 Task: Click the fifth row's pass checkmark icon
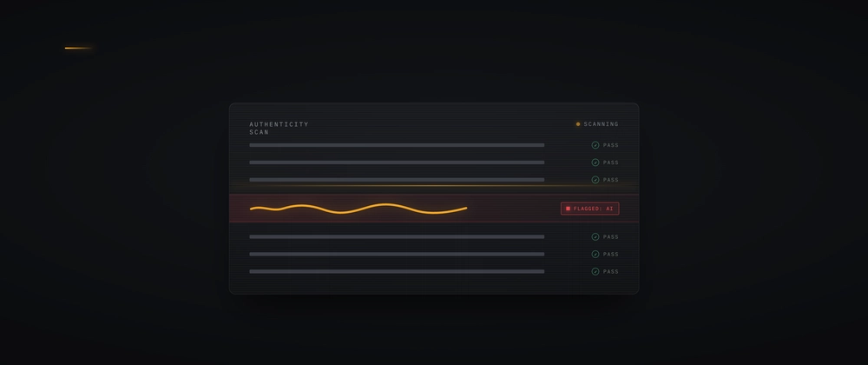tap(595, 255)
